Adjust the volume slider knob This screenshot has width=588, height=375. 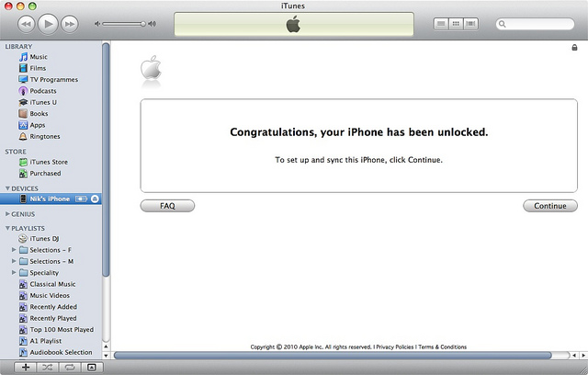coord(143,24)
